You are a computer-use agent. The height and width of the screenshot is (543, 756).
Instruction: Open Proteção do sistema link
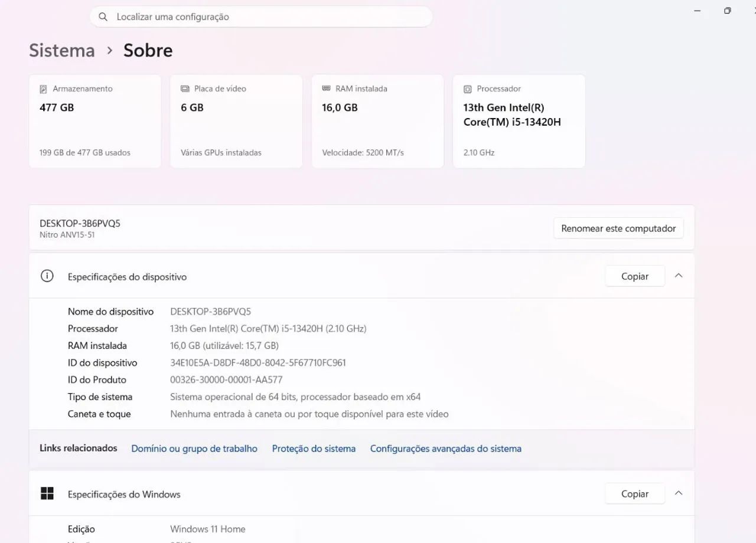[314, 449]
